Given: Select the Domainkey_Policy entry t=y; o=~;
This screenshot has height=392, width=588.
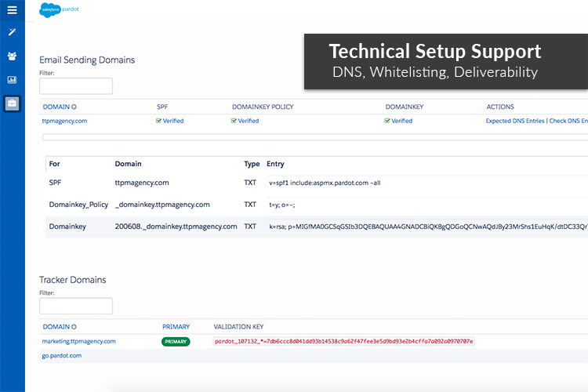Looking at the screenshot, I should [282, 205].
